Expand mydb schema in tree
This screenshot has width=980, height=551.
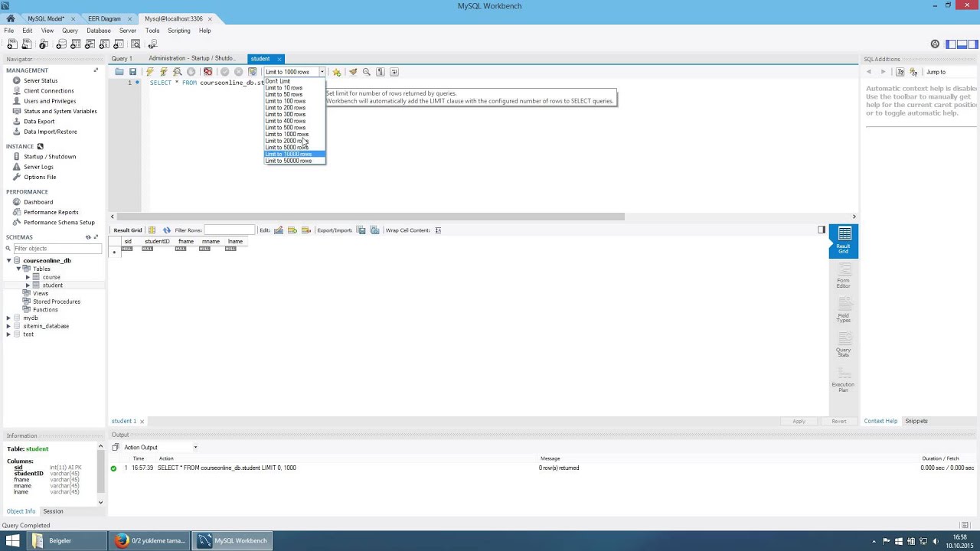(x=8, y=318)
